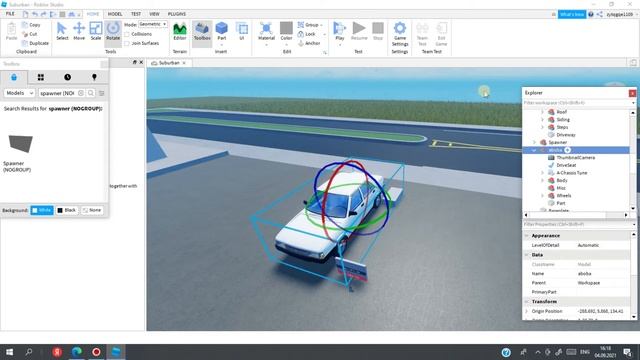
Task: Open the Terrain Editor
Action: tap(180, 31)
